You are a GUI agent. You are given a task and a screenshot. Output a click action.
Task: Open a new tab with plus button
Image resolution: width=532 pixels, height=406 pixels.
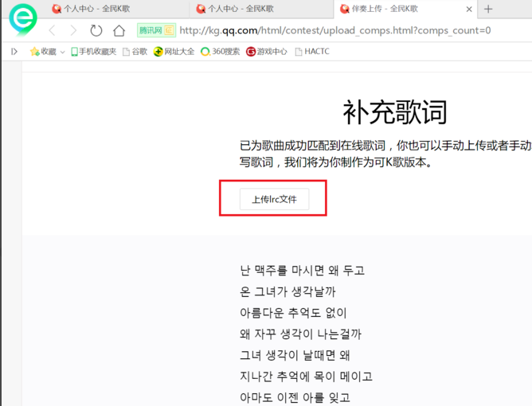488,9
